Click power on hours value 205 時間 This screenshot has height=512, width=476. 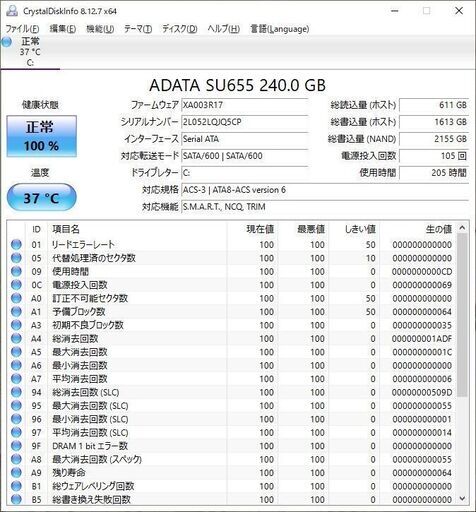(434, 173)
